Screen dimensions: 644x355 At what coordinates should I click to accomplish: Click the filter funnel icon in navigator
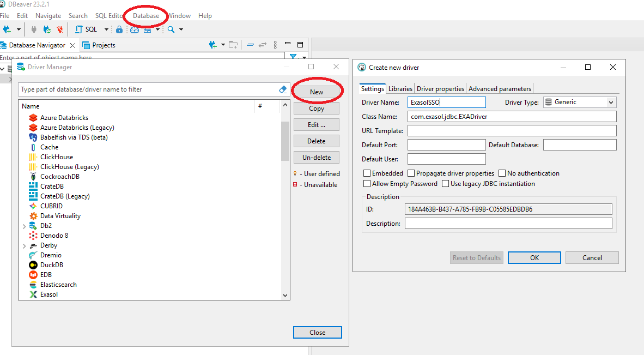tap(293, 57)
